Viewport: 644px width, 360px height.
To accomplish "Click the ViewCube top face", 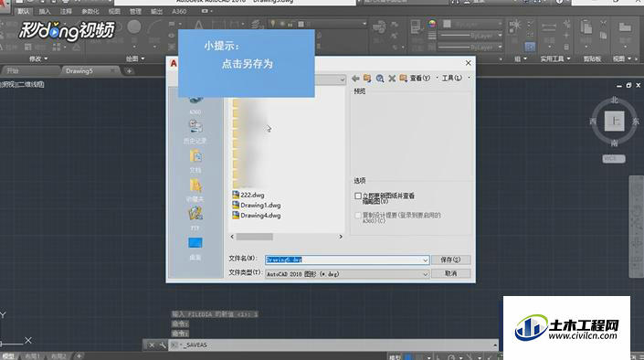I will (615, 122).
